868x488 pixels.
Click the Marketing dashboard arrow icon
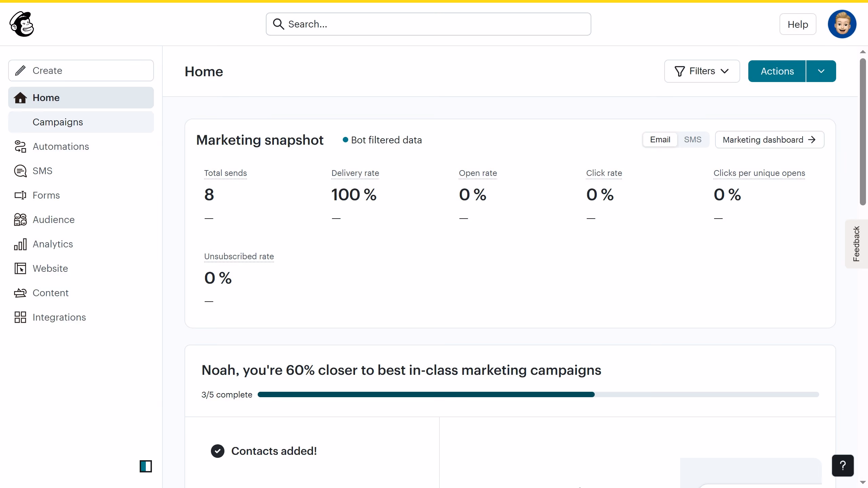812,140
